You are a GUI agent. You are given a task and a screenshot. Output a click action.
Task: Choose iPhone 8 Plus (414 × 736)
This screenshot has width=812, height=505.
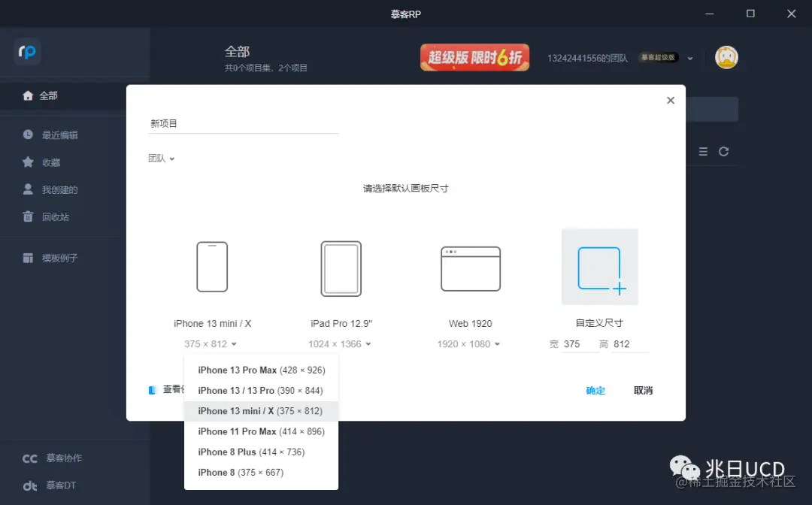click(262, 452)
